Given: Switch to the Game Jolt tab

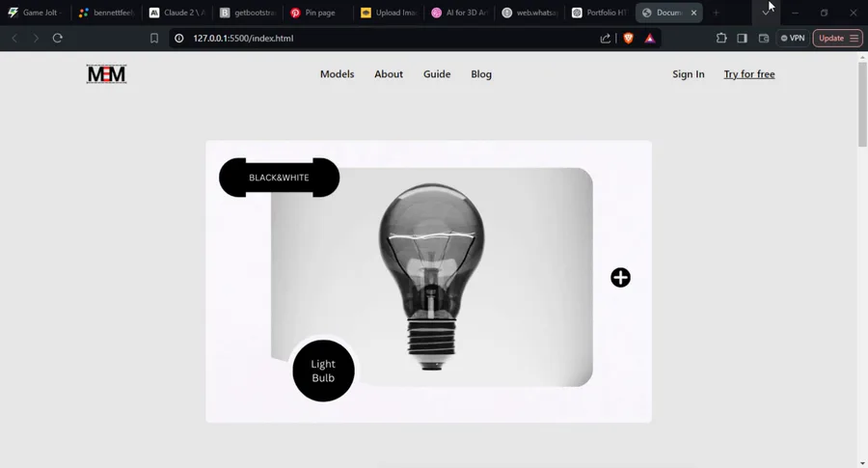Looking at the screenshot, I should point(36,13).
